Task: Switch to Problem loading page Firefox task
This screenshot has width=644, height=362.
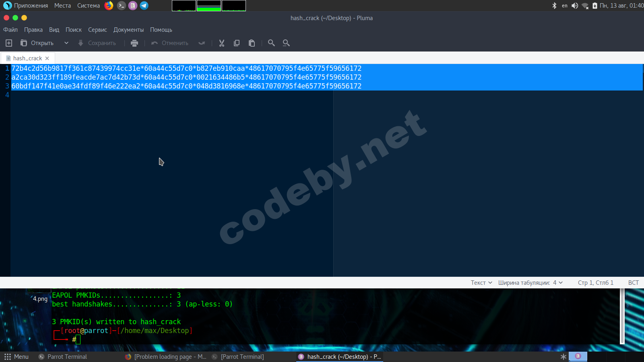Action: coord(166,357)
